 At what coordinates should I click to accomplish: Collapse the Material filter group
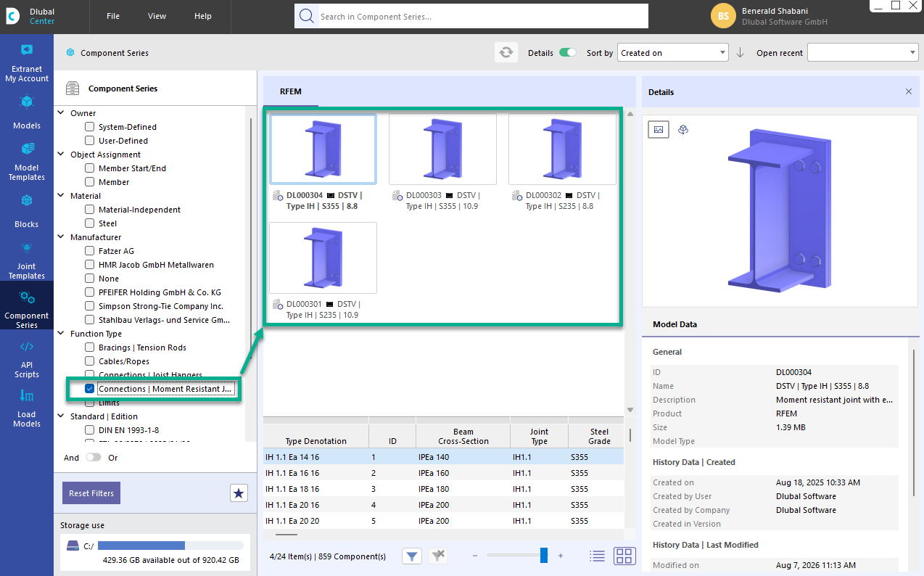pos(61,196)
